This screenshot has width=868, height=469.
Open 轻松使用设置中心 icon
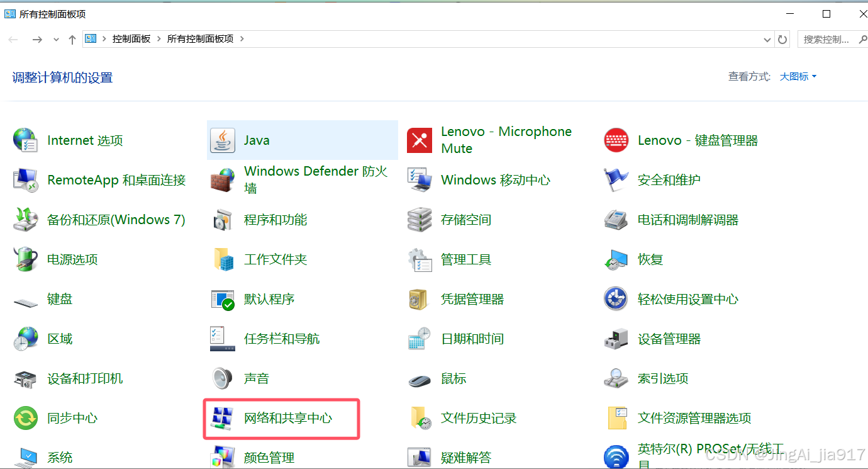point(616,299)
